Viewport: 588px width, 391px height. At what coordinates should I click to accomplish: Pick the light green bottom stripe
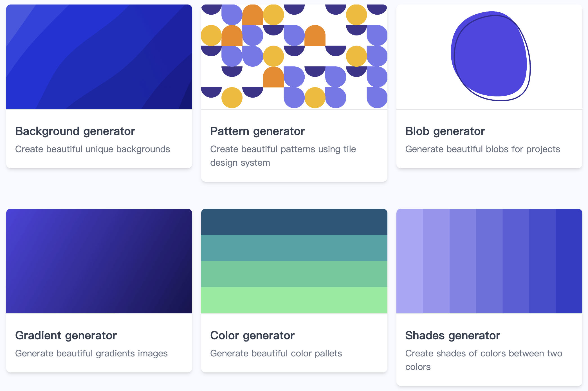point(294,300)
